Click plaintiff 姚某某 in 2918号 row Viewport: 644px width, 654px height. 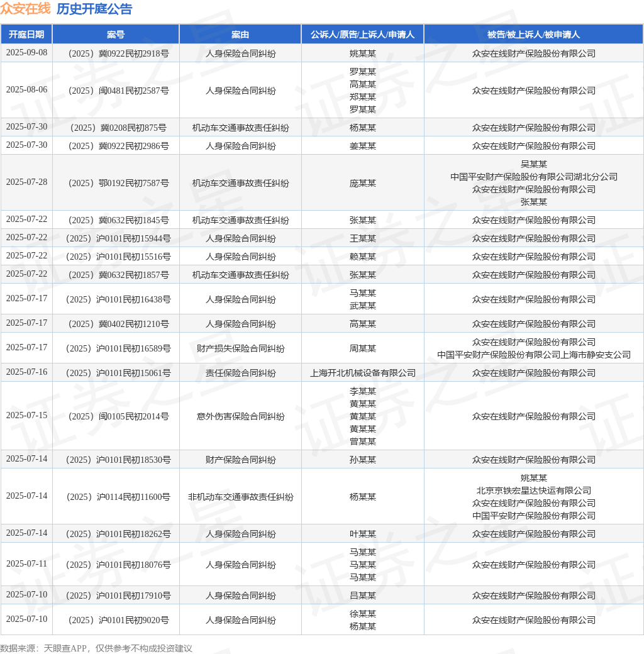point(363,53)
